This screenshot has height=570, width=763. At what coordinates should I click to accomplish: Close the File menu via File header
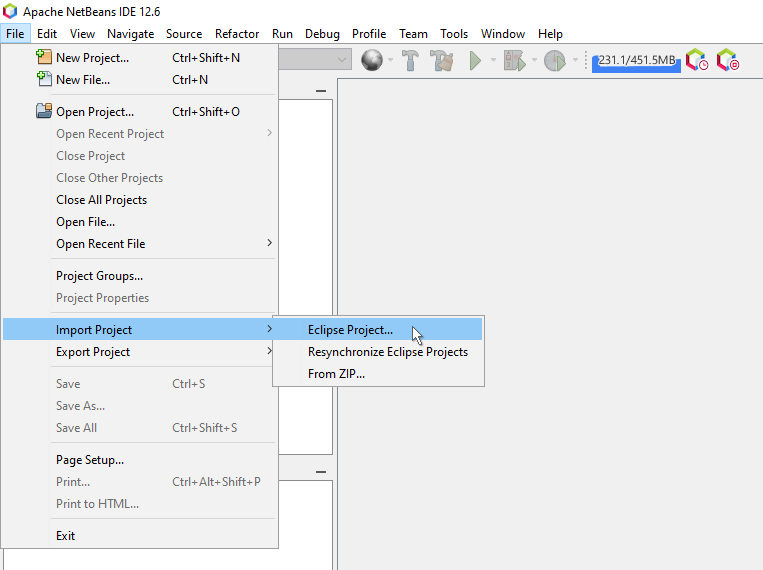click(x=15, y=34)
